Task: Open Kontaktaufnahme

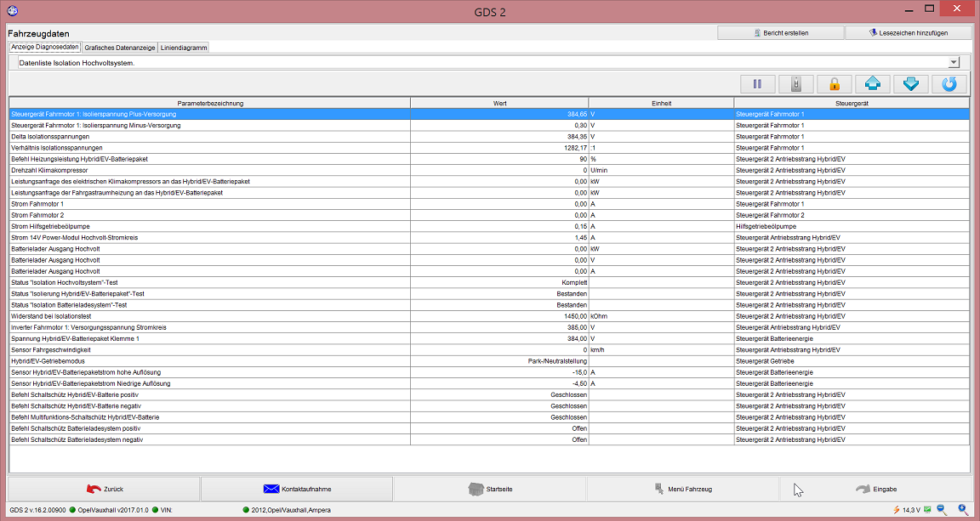Action: 297,489
